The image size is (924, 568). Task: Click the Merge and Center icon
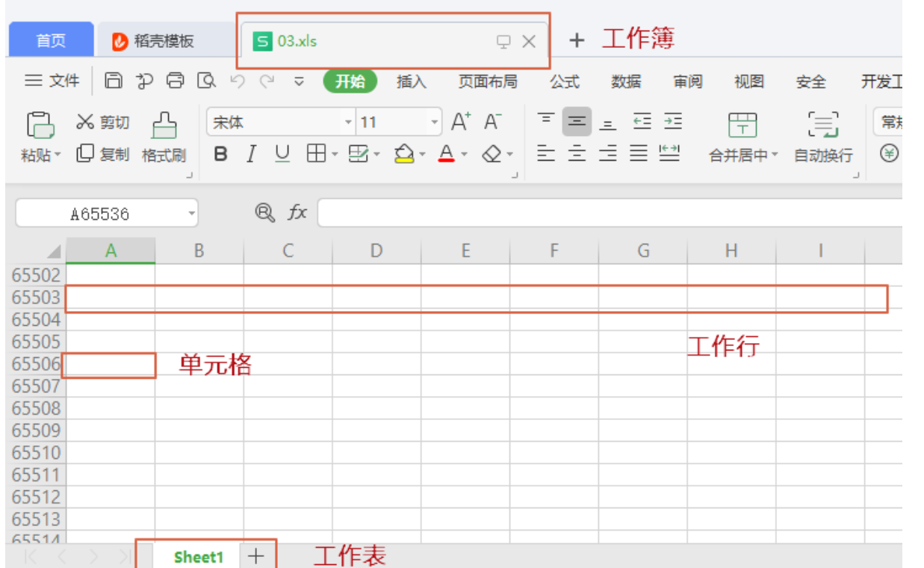[742, 125]
